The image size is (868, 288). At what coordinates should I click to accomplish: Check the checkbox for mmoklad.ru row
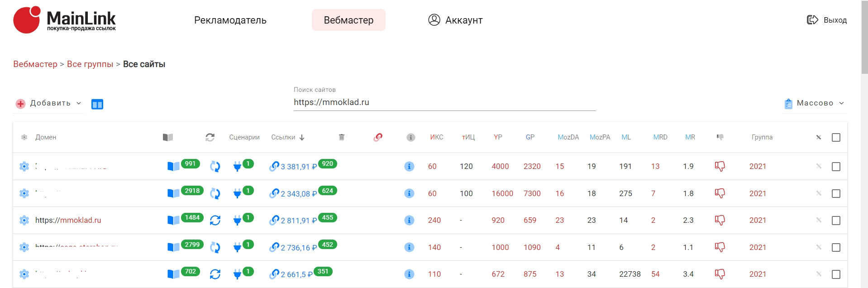836,221
